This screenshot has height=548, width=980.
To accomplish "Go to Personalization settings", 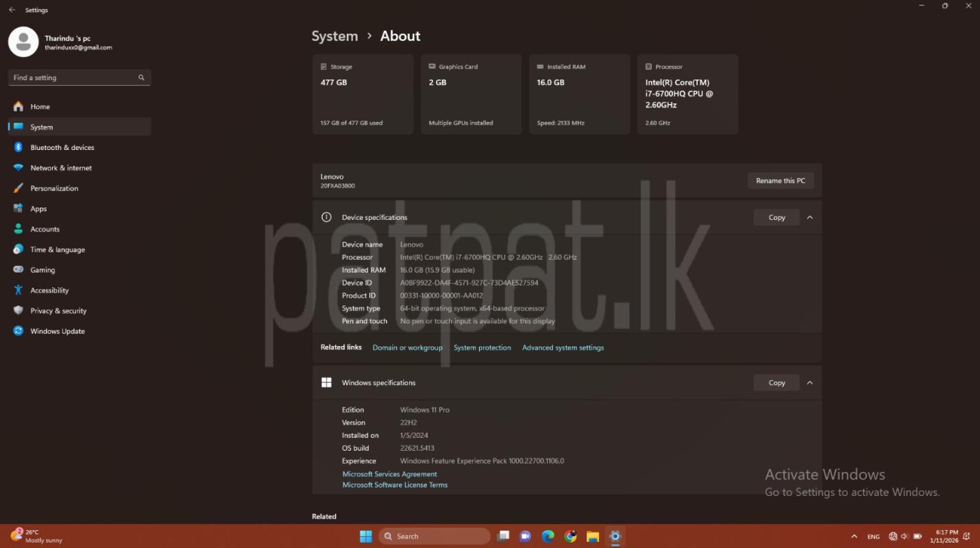I will (x=54, y=188).
